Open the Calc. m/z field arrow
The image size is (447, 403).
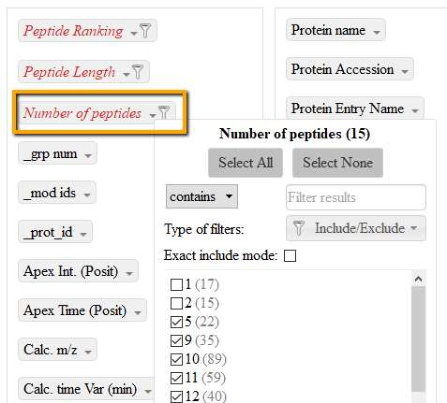[x=88, y=352]
